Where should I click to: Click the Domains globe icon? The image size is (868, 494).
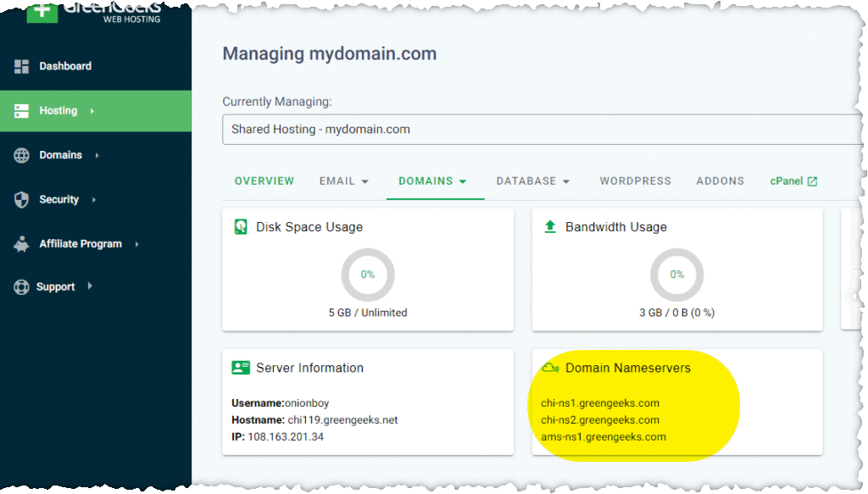[21, 155]
